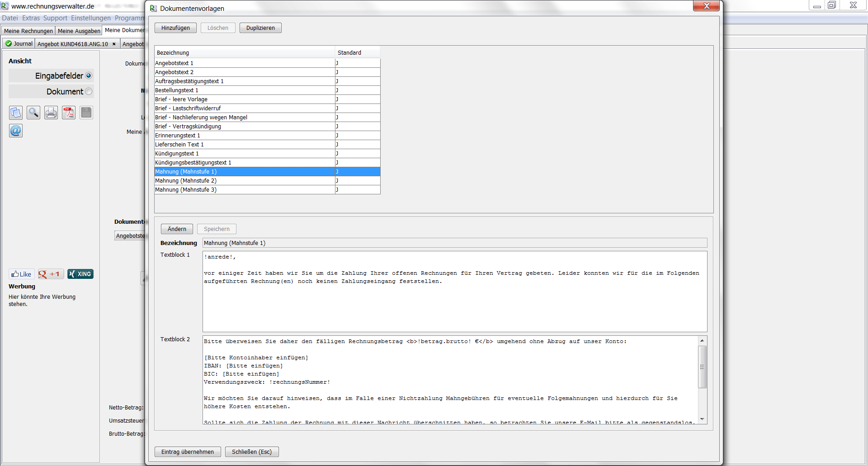Select the Dokument view radio button
This screenshot has width=868, height=466.
point(89,91)
